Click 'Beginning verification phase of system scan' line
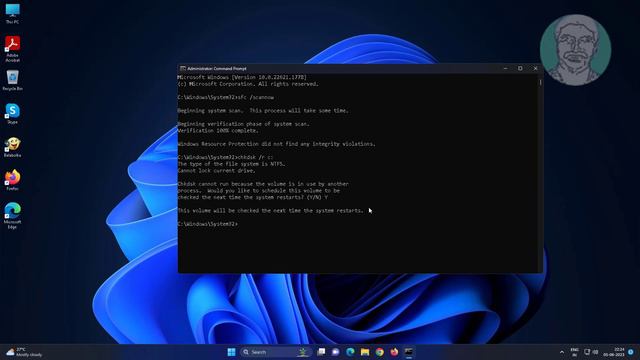640x360 pixels. click(x=243, y=124)
